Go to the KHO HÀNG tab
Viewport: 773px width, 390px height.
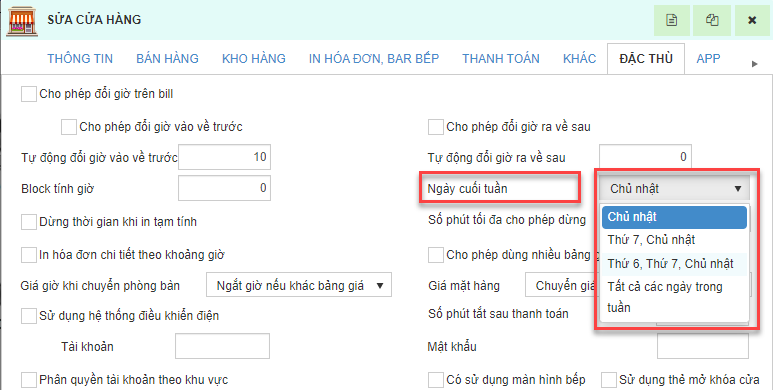click(x=254, y=59)
